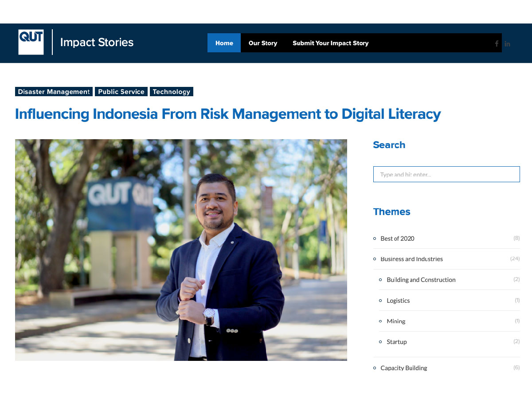Screen dimensions: 532x399
Task: Open the LinkedIn icon link
Action: click(507, 43)
